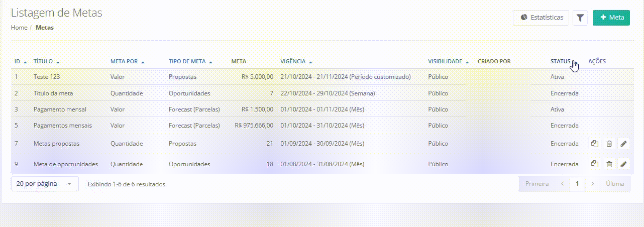644x227 pixels.
Task: Duplicate the Metas propostas goal
Action: 595,144
